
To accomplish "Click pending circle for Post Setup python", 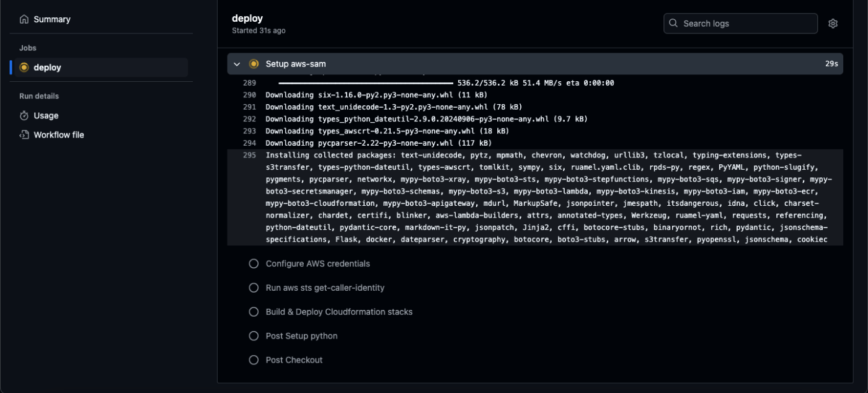I will click(x=254, y=336).
